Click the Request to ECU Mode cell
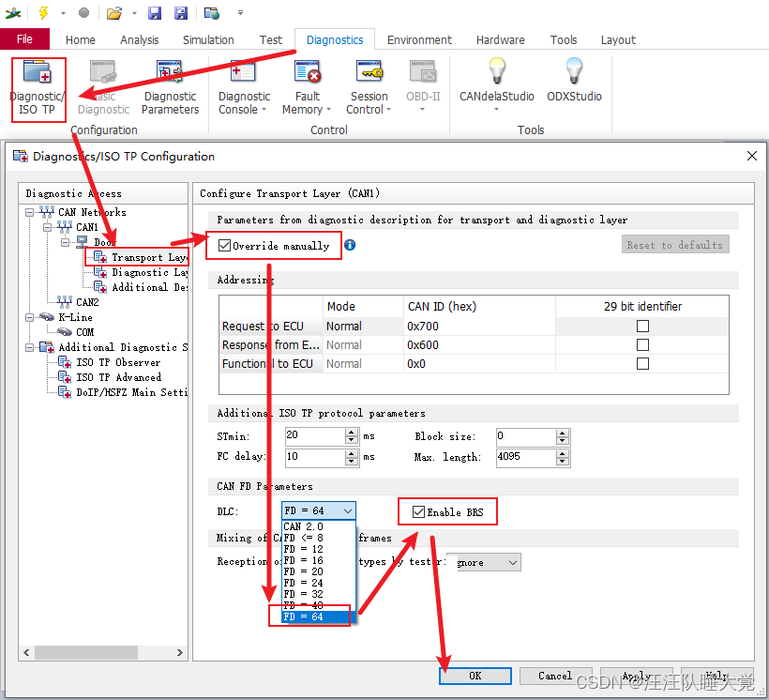This screenshot has width=769, height=700. pyautogui.click(x=363, y=326)
